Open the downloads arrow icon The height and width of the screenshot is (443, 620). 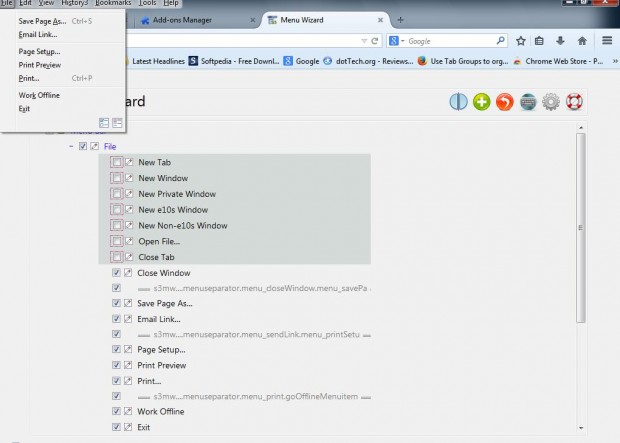(x=560, y=41)
